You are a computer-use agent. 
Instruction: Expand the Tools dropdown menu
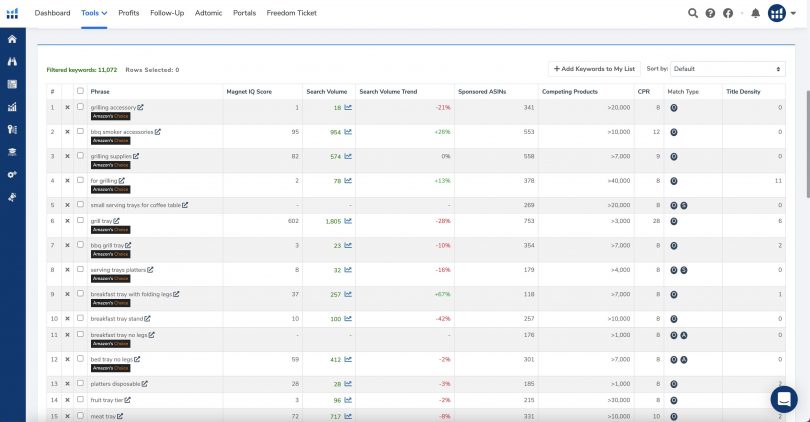[94, 13]
